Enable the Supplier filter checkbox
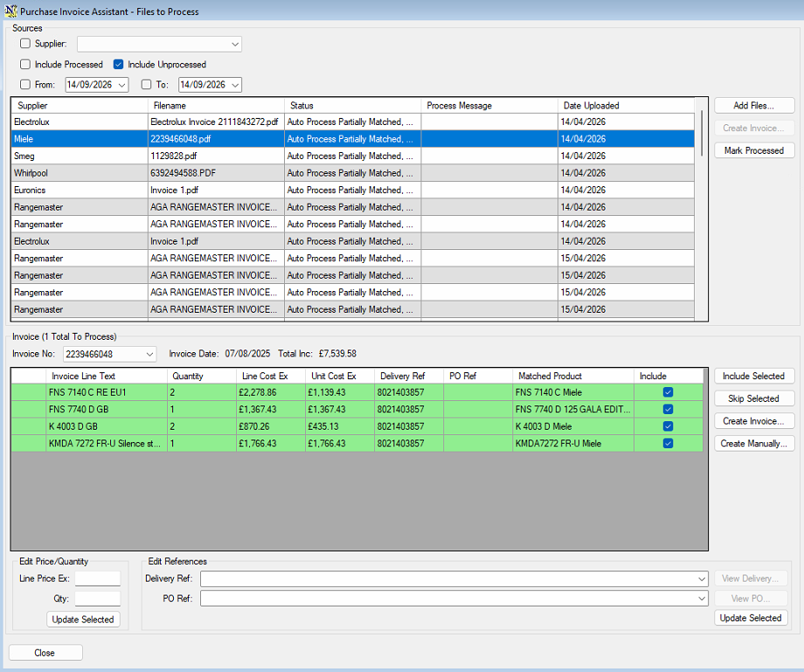Viewport: 804px width, 672px height. 25,44
